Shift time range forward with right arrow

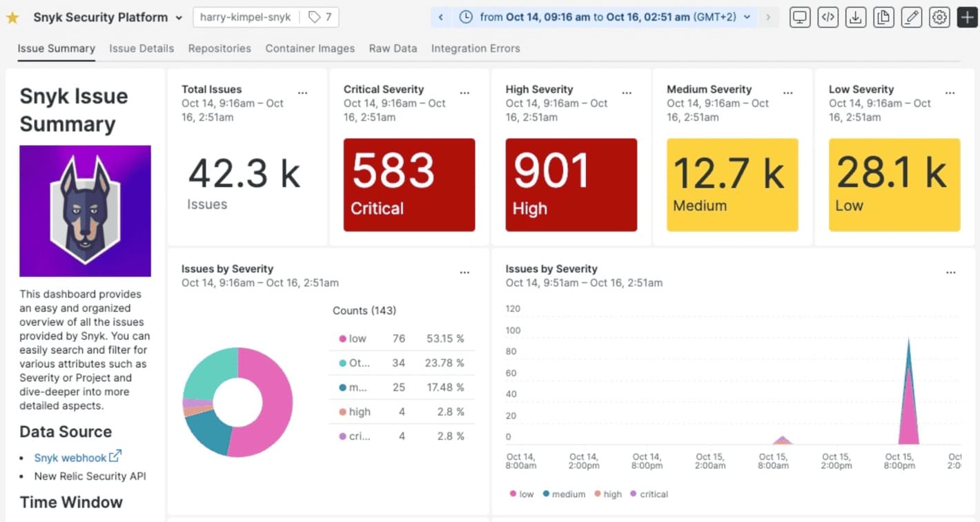(768, 17)
